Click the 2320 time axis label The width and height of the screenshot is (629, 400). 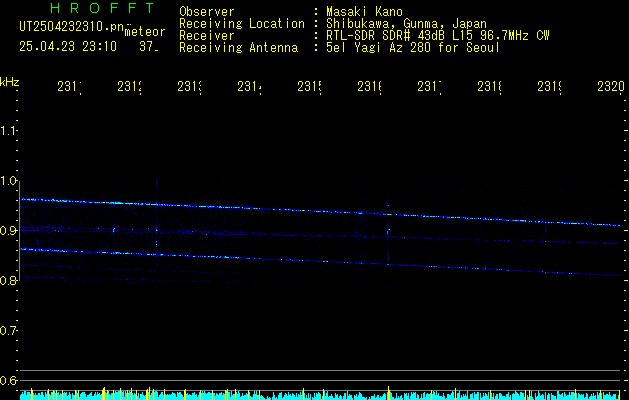tap(611, 86)
